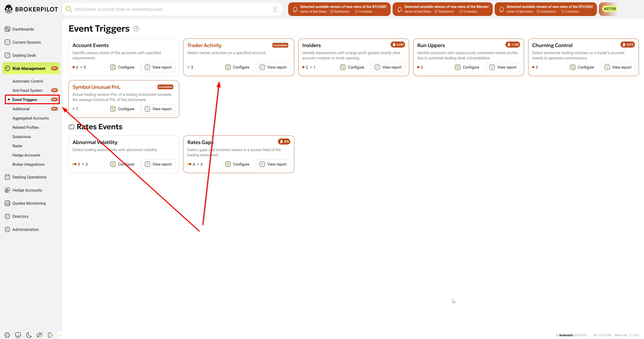
Task: Focus the Find Event search field
Action: point(172,9)
